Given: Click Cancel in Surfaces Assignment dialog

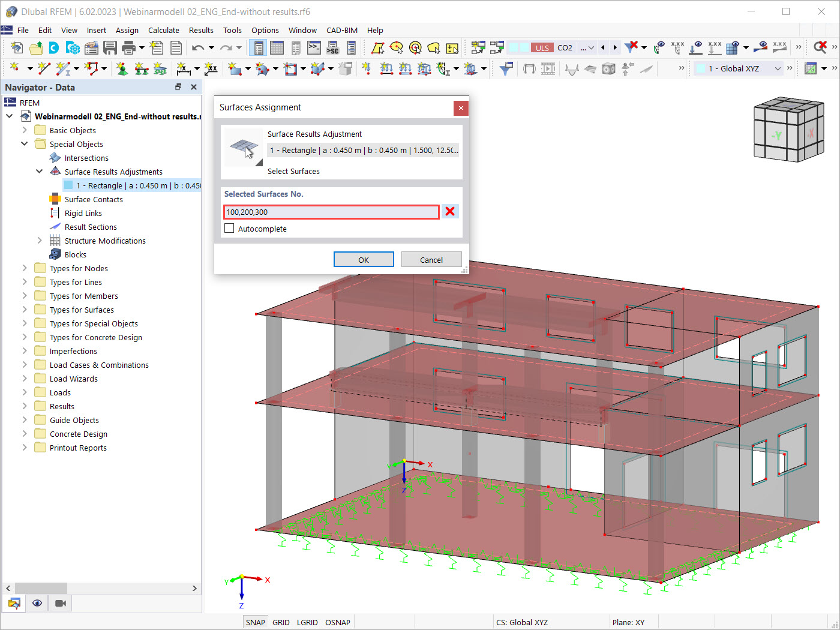Looking at the screenshot, I should tap(431, 259).
